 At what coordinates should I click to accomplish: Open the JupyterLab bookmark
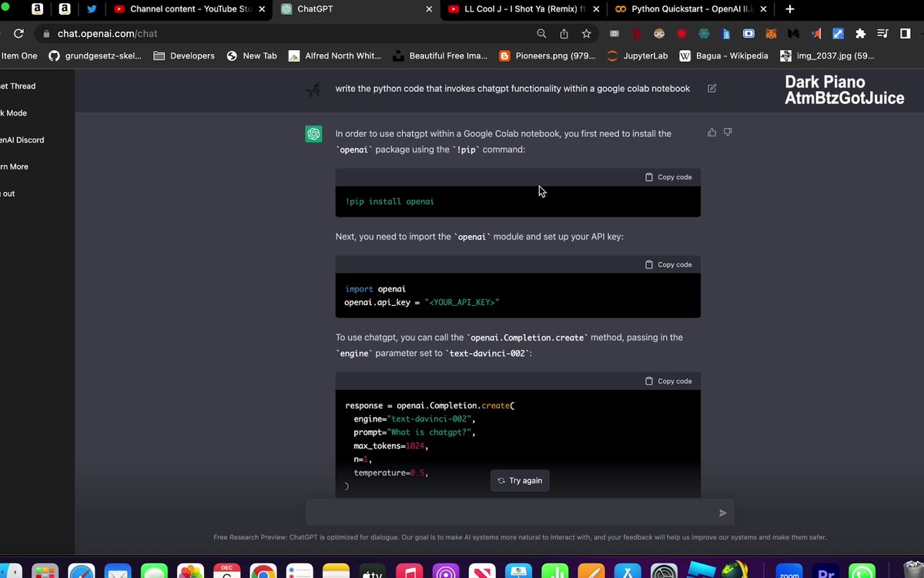637,55
